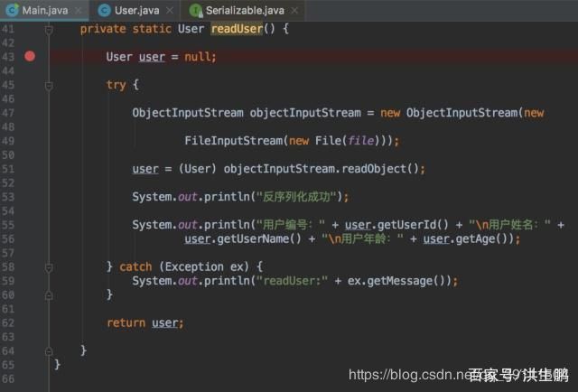Click the "反序列化成功" string literal

pyautogui.click(x=297, y=197)
